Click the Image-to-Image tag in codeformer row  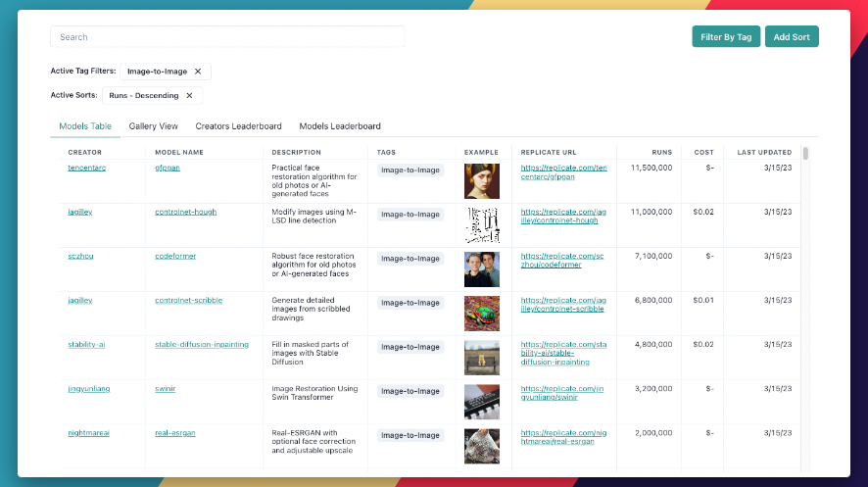click(x=410, y=259)
